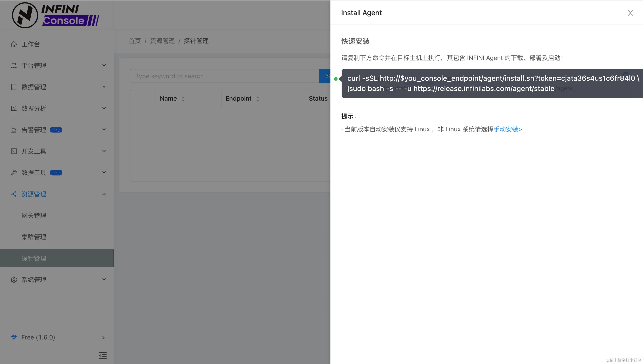
Task: Expand the 数据工具 menu chevron
Action: point(104,172)
